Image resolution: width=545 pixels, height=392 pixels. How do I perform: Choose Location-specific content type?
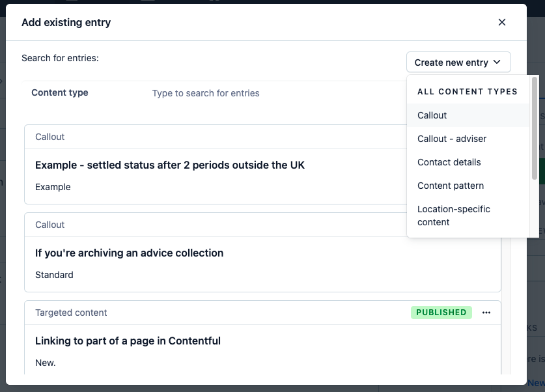(454, 216)
